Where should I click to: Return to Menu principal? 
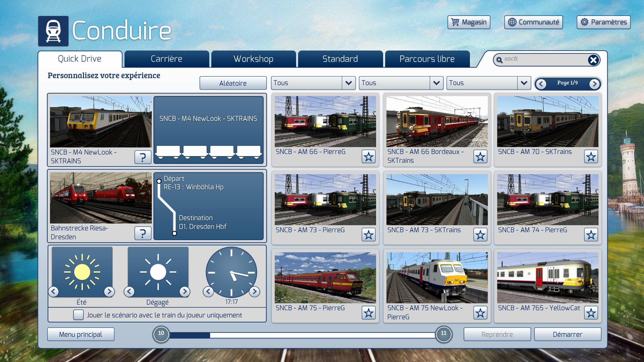coord(81,334)
